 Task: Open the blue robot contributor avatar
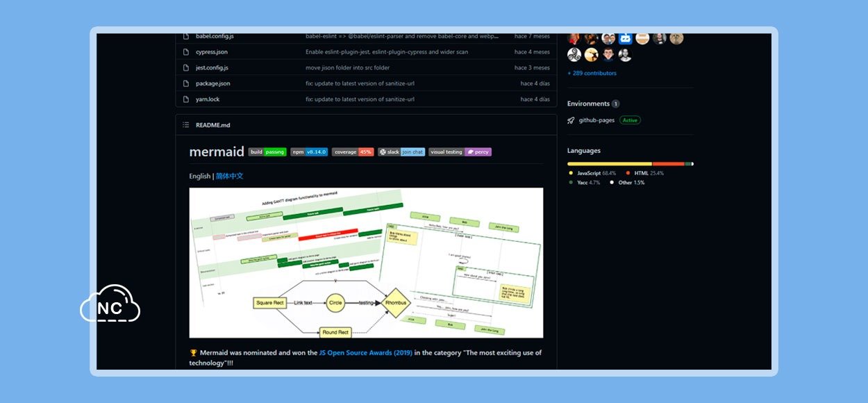point(625,38)
